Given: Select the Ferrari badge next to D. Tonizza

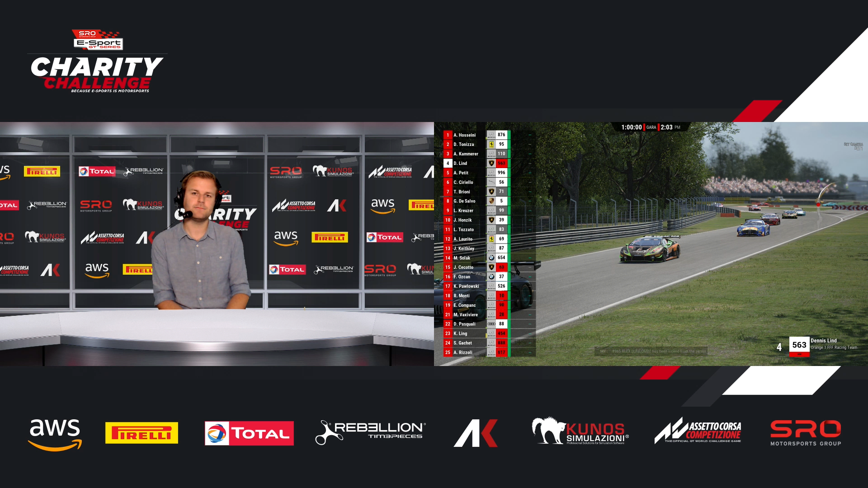Looking at the screenshot, I should coord(492,145).
